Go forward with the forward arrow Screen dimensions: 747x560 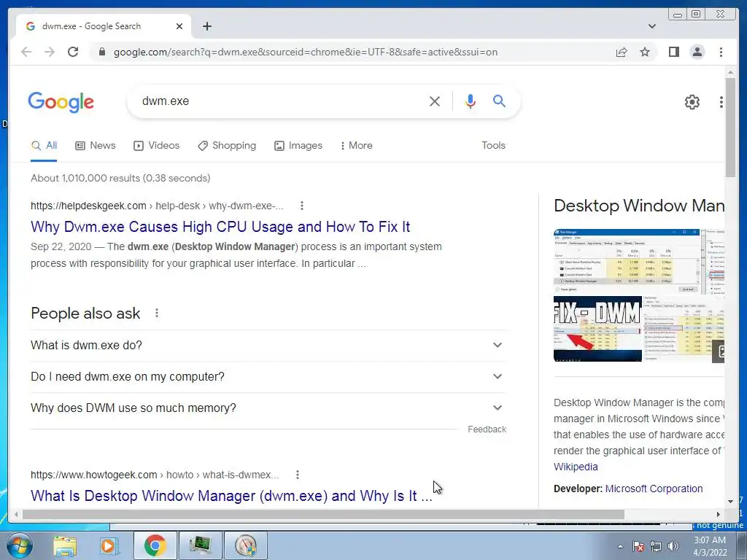click(x=50, y=52)
